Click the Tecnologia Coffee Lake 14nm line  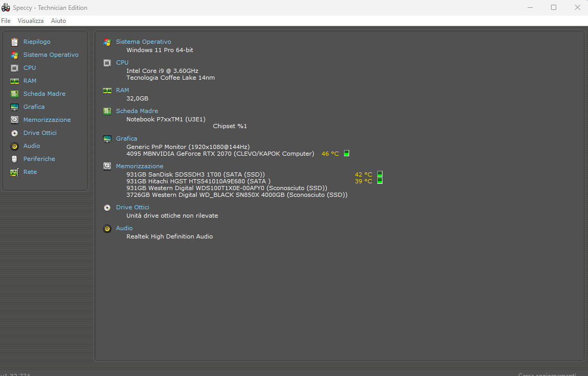pyautogui.click(x=171, y=78)
